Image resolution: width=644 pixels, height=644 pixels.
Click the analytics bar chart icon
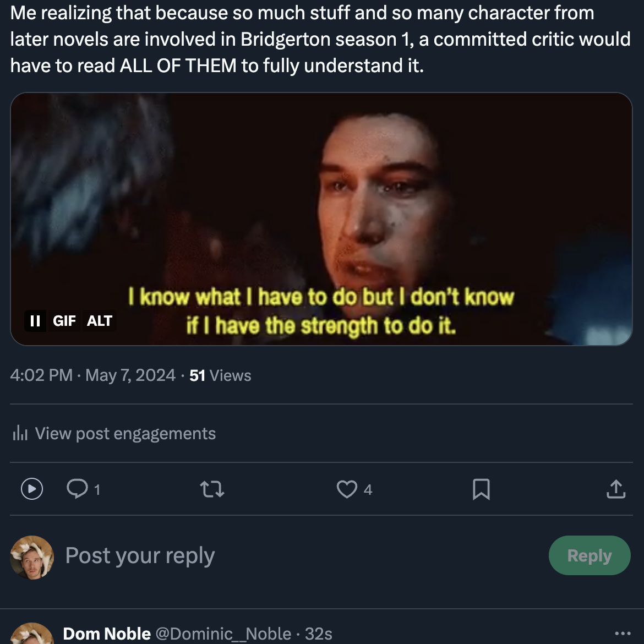pos(20,434)
